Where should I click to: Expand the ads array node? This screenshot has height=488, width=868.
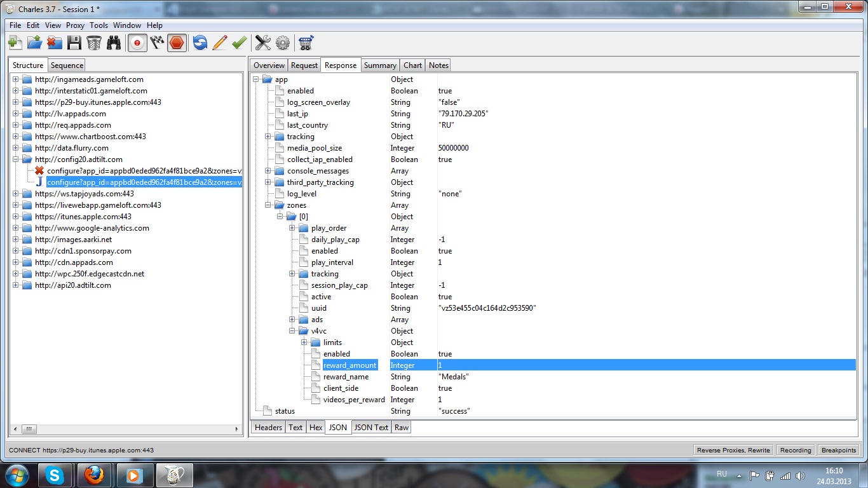(292, 320)
